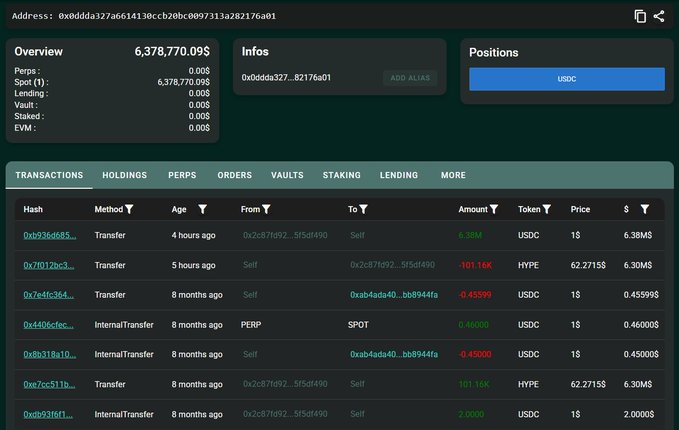Click the full address text in the header
679x430 pixels.
[167, 16]
